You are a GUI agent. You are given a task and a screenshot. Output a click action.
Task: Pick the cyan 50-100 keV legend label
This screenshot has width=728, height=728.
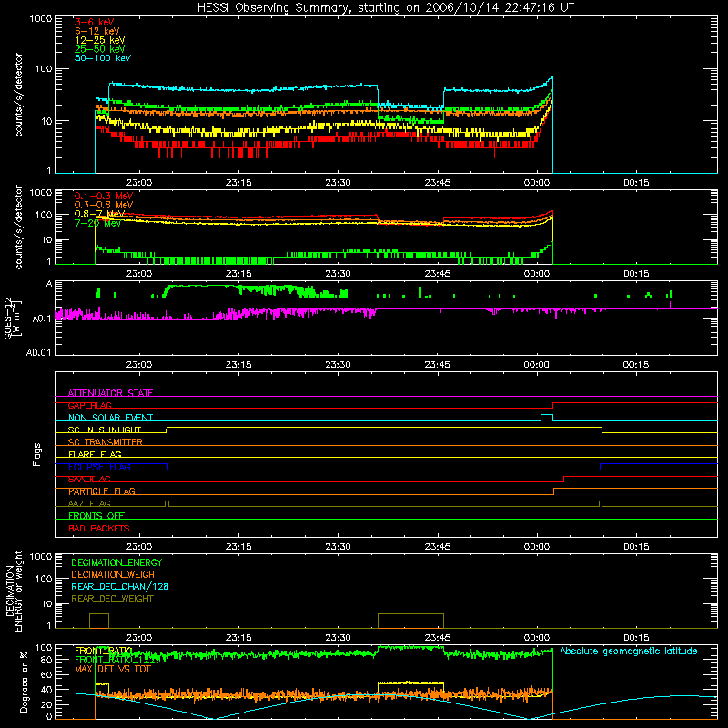103,58
